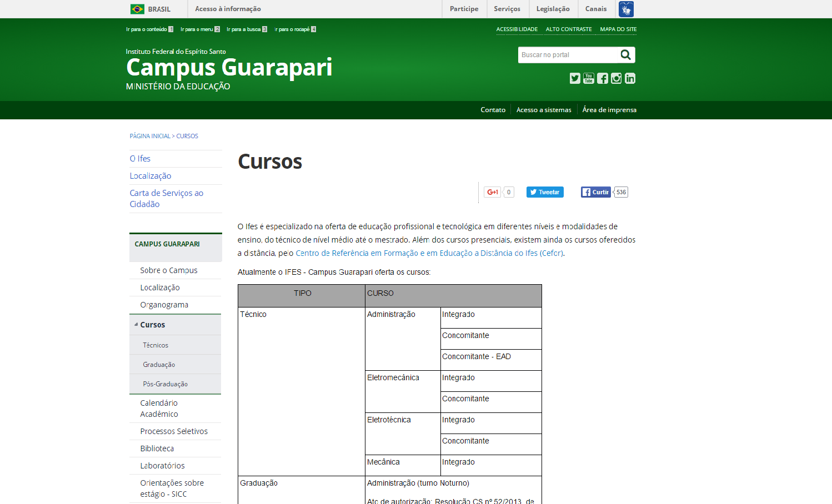Open Laboratórios sidebar item
The width and height of the screenshot is (832, 504).
[162, 466]
